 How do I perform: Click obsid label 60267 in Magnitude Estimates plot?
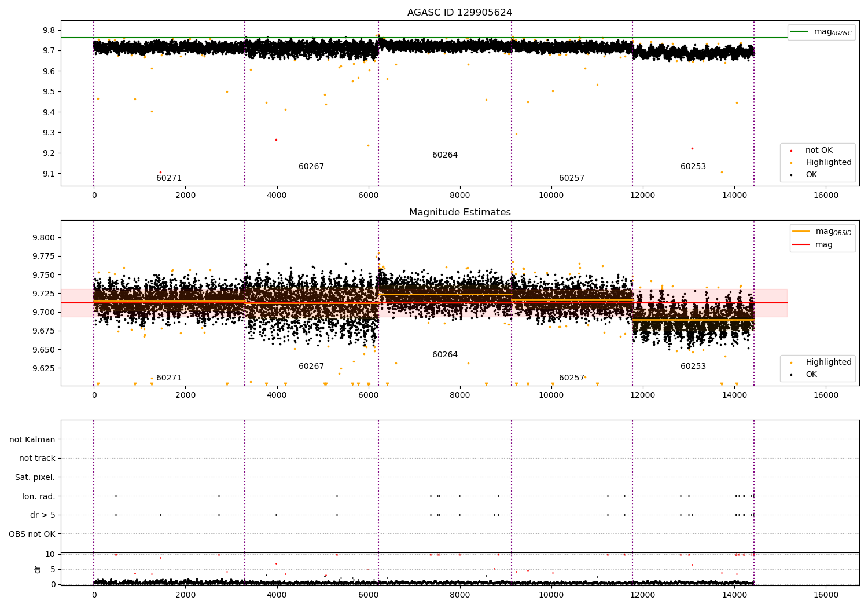coord(311,367)
